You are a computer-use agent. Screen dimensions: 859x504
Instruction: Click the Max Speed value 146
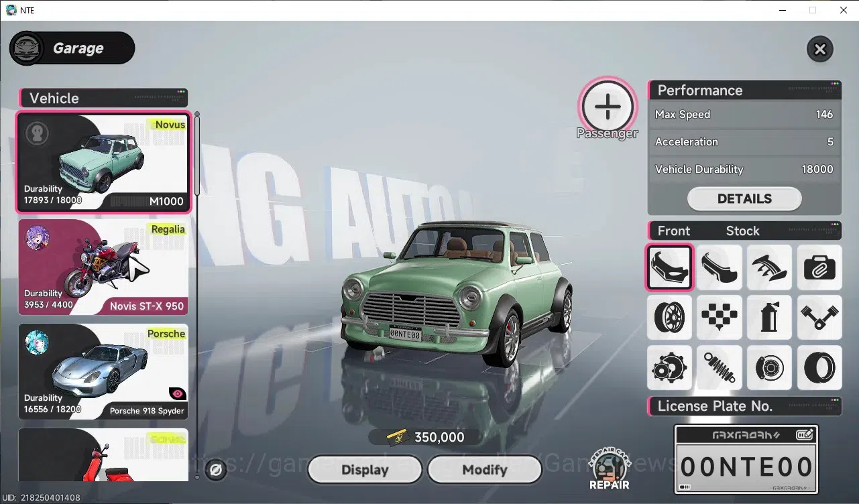coord(824,114)
